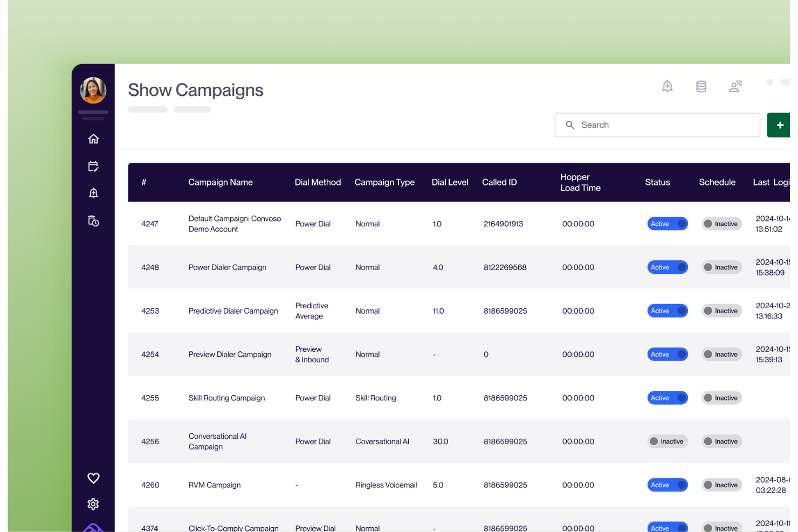Activate the Conversational AI Campaign

click(668, 441)
